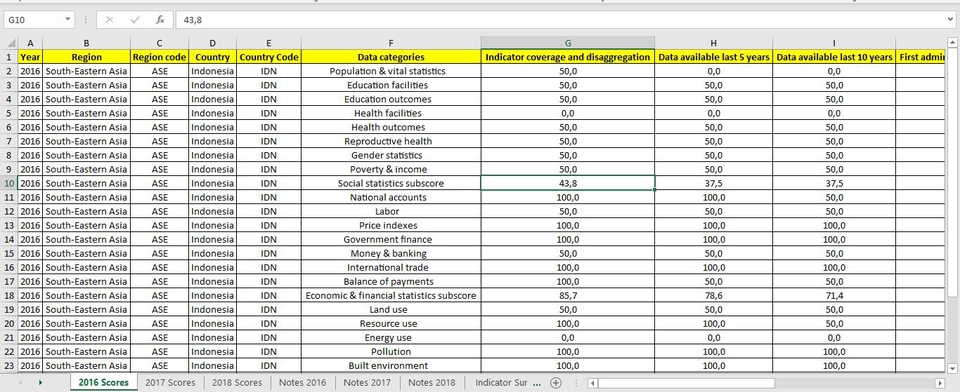Click the 78,6 value cell

pos(713,296)
